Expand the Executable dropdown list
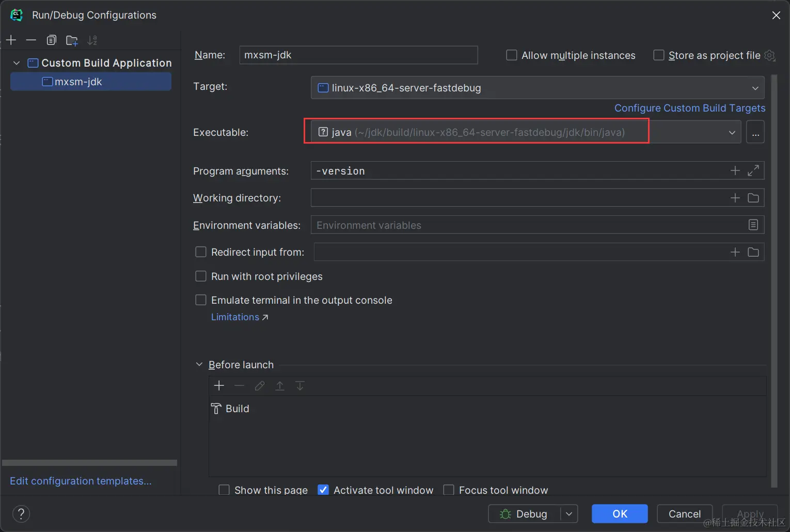Image resolution: width=790 pixels, height=532 pixels. pos(732,132)
